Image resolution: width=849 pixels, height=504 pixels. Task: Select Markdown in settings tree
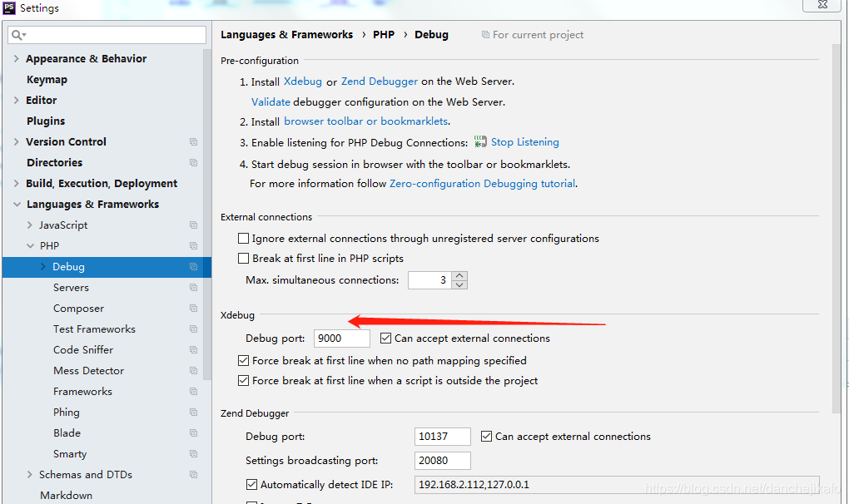(66, 496)
